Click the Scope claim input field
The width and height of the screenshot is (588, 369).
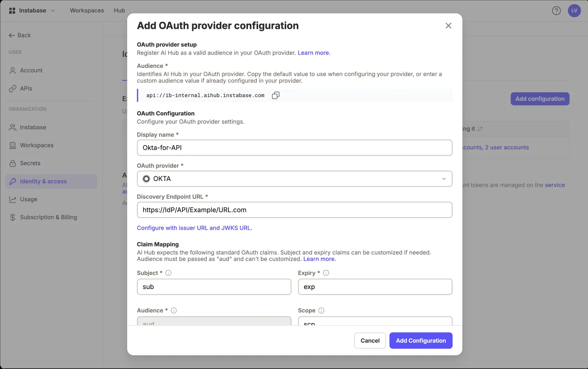pyautogui.click(x=375, y=321)
